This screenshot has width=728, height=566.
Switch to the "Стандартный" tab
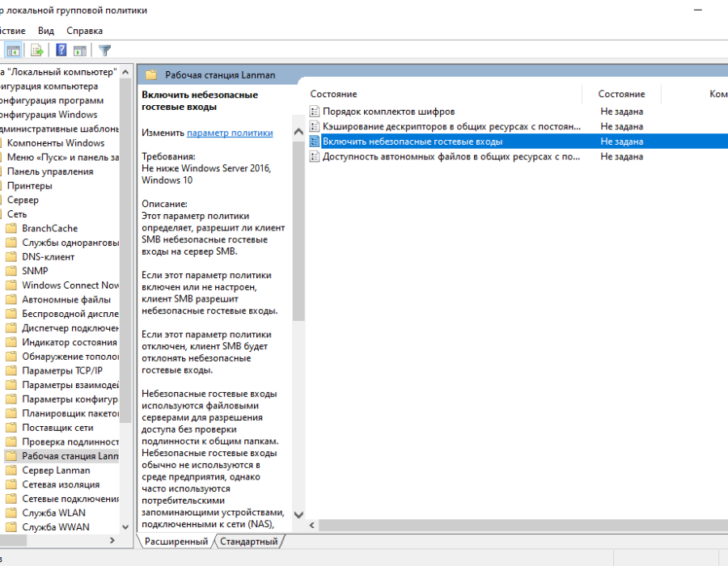(x=249, y=542)
